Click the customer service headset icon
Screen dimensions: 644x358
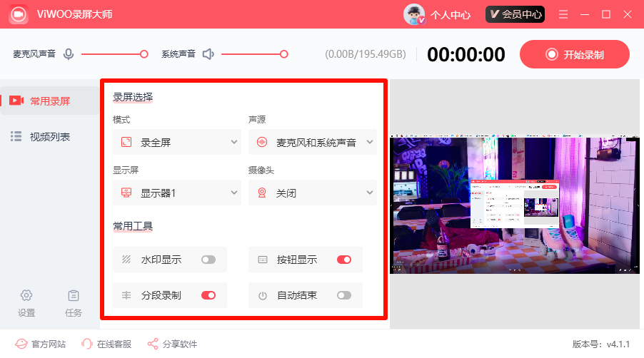pyautogui.click(x=86, y=344)
